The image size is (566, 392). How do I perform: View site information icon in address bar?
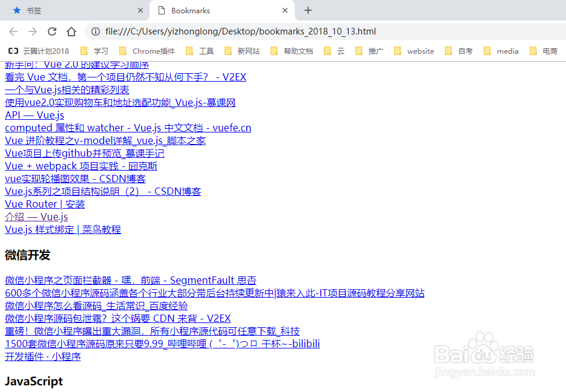pos(96,31)
